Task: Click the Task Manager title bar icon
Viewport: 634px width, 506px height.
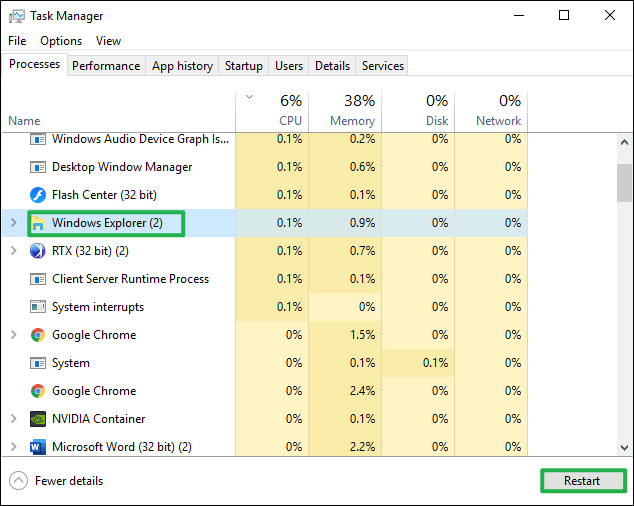Action: click(x=17, y=16)
